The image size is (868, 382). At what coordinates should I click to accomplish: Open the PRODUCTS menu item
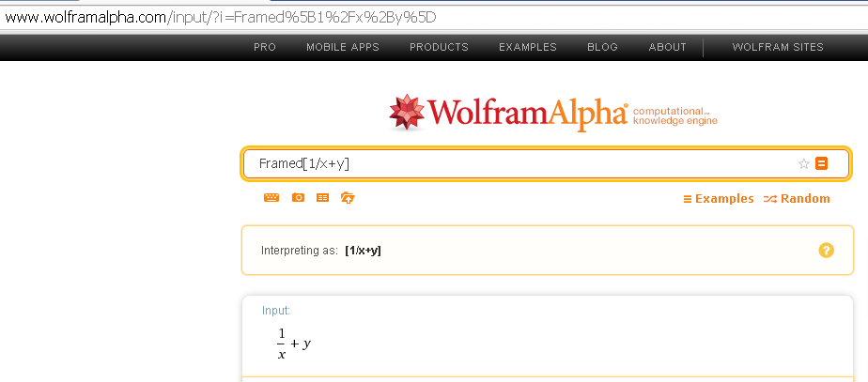point(439,48)
